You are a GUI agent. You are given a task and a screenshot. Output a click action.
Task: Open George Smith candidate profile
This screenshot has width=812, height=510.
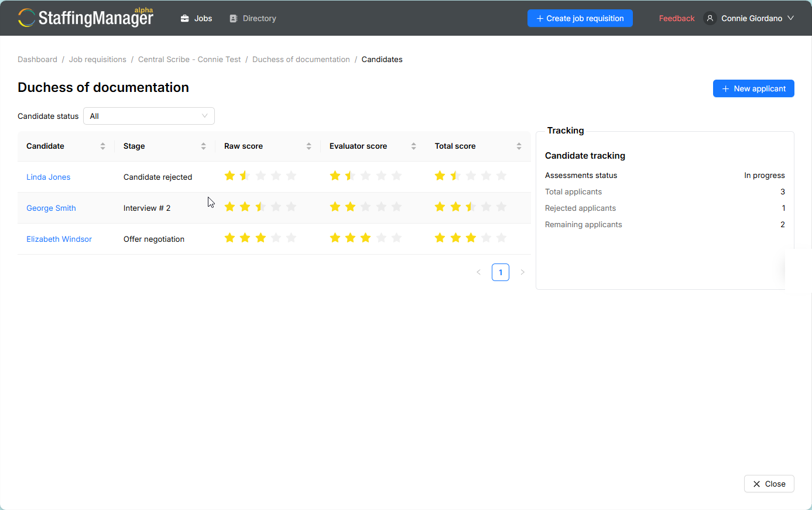(52, 208)
